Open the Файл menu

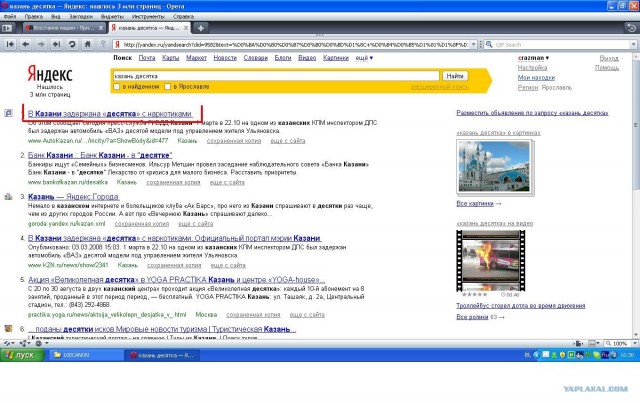pyautogui.click(x=10, y=16)
